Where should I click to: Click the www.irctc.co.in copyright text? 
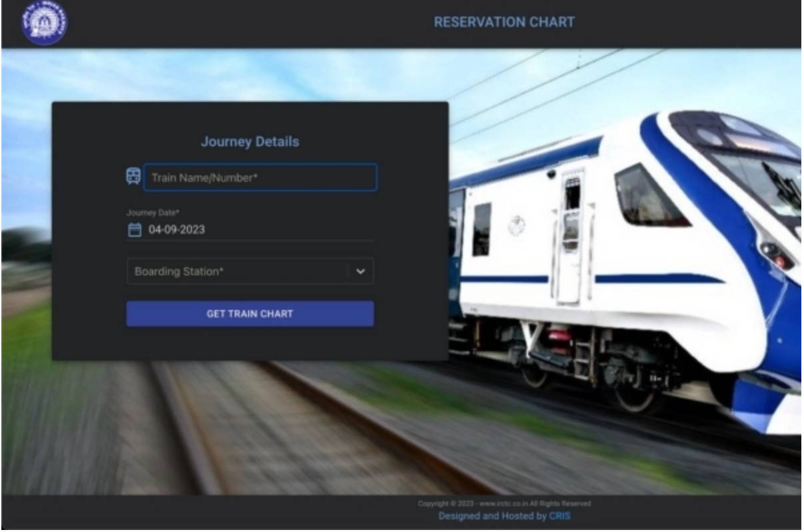coord(504,504)
